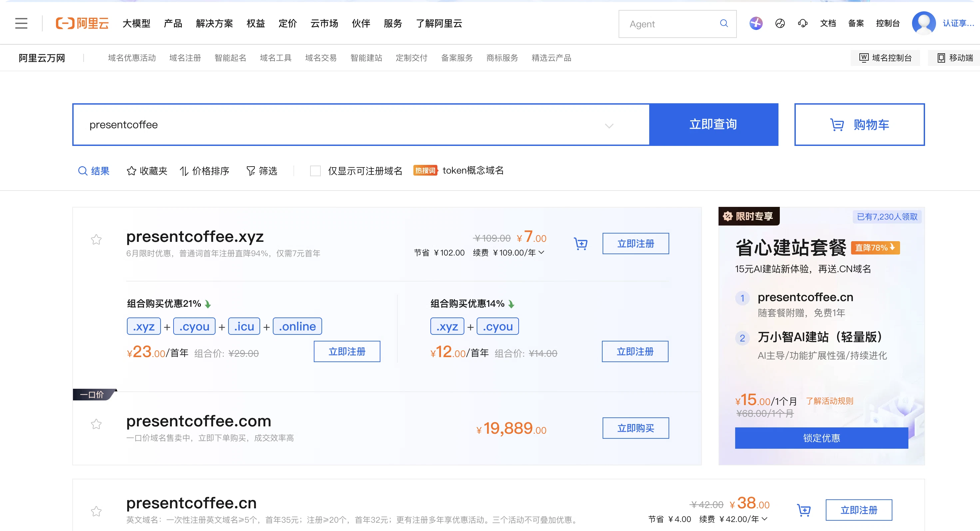The width and height of the screenshot is (980, 531).
Task: Open the 购物车 cart button
Action: coord(859,124)
